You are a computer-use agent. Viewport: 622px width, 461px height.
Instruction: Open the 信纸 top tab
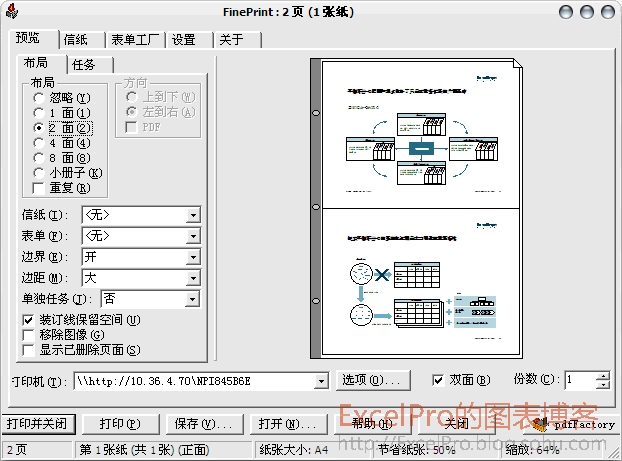pyautogui.click(x=82, y=40)
